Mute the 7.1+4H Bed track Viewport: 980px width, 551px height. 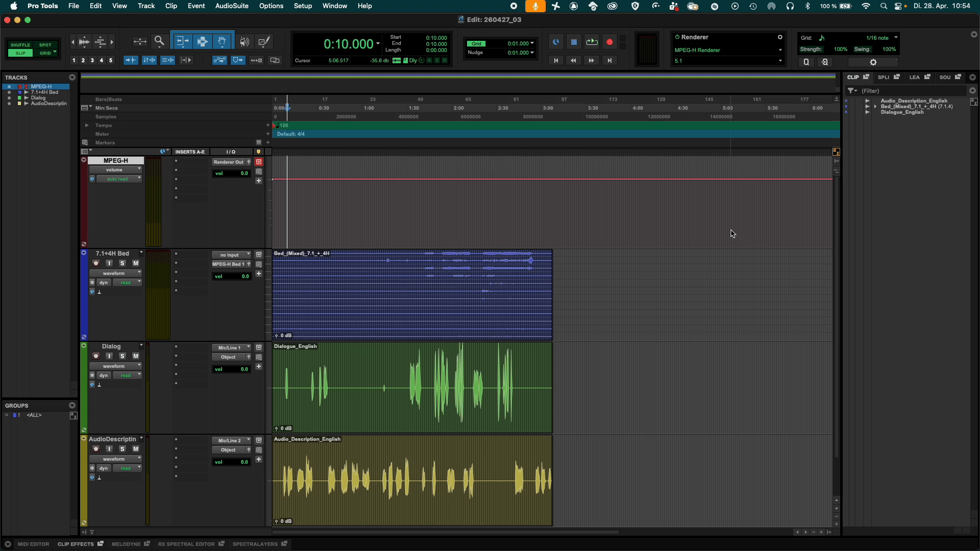136,263
